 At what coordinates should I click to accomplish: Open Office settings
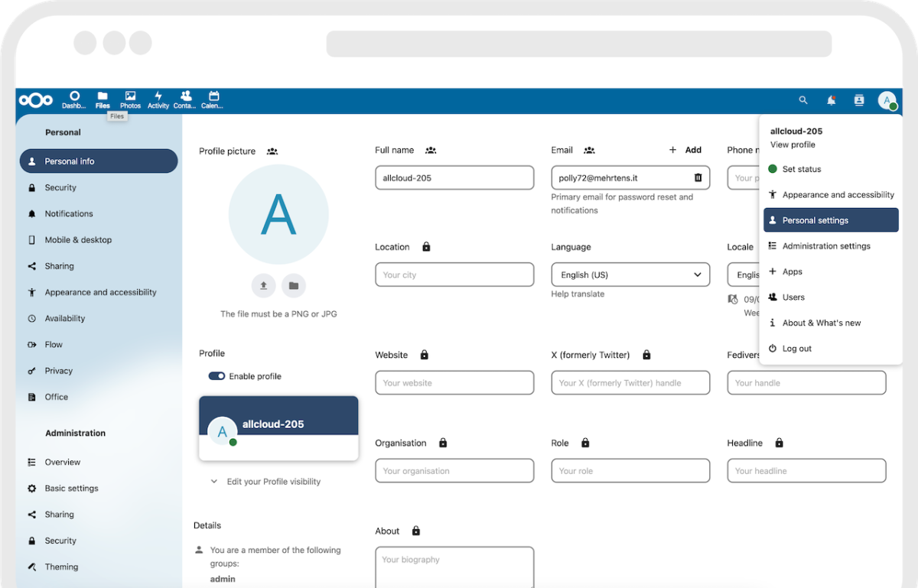[99, 397]
